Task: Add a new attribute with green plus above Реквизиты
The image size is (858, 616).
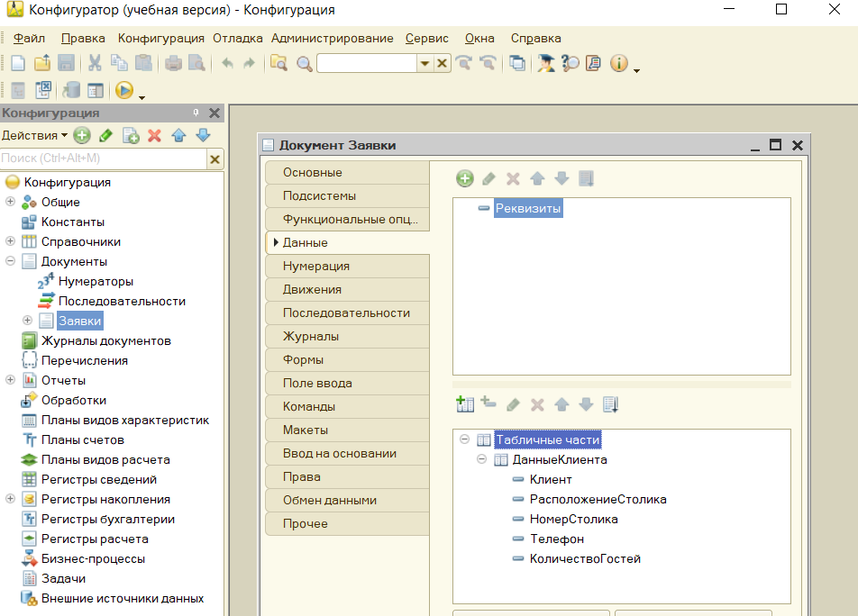Action: click(464, 178)
